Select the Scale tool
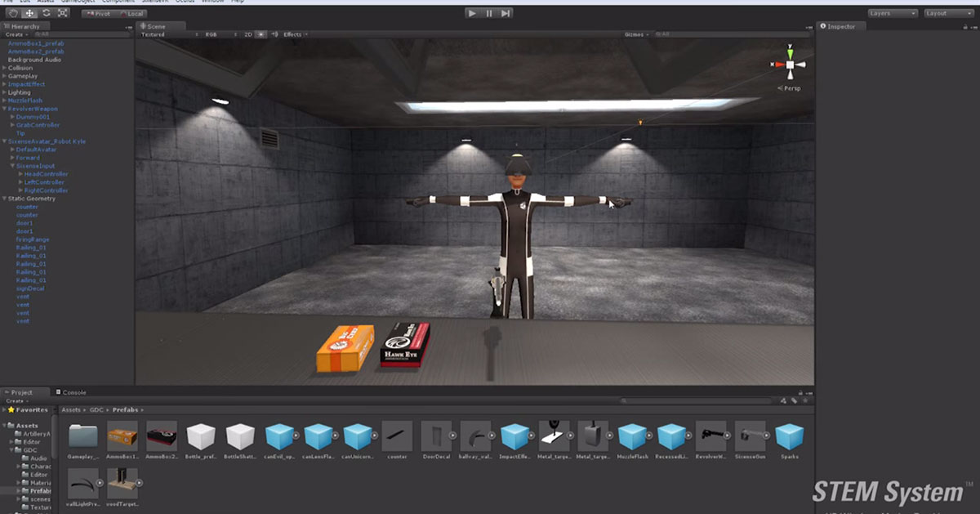Image resolution: width=980 pixels, height=514 pixels. point(63,13)
